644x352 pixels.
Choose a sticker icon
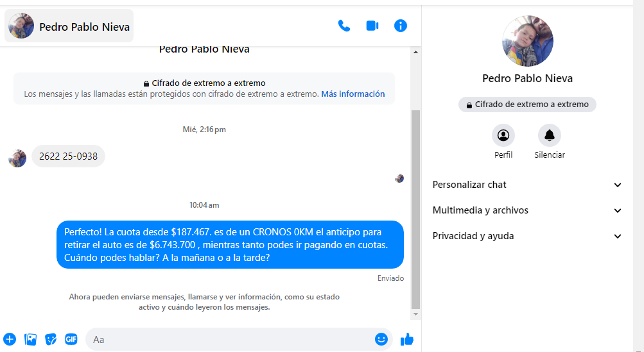(51, 339)
